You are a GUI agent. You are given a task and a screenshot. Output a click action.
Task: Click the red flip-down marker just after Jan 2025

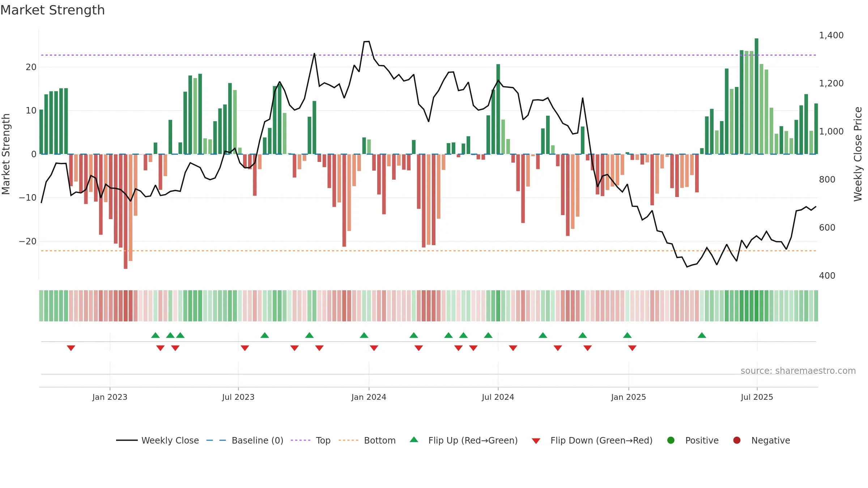pyautogui.click(x=632, y=348)
